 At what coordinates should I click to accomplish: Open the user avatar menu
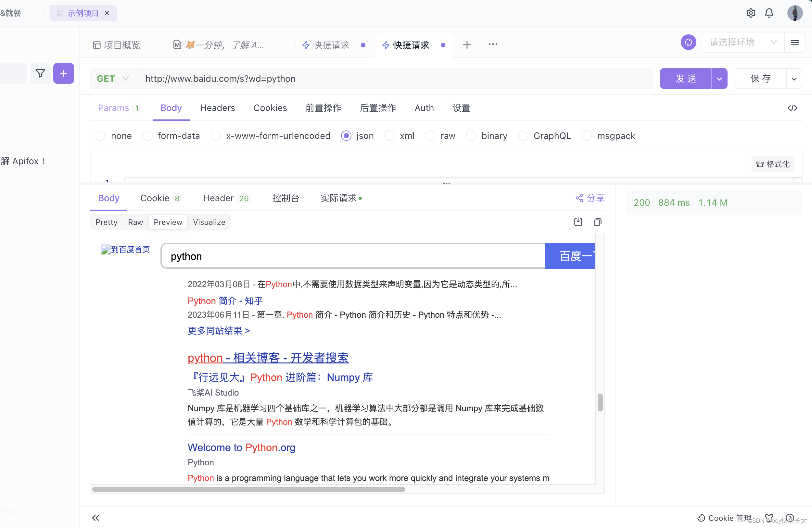tap(794, 13)
